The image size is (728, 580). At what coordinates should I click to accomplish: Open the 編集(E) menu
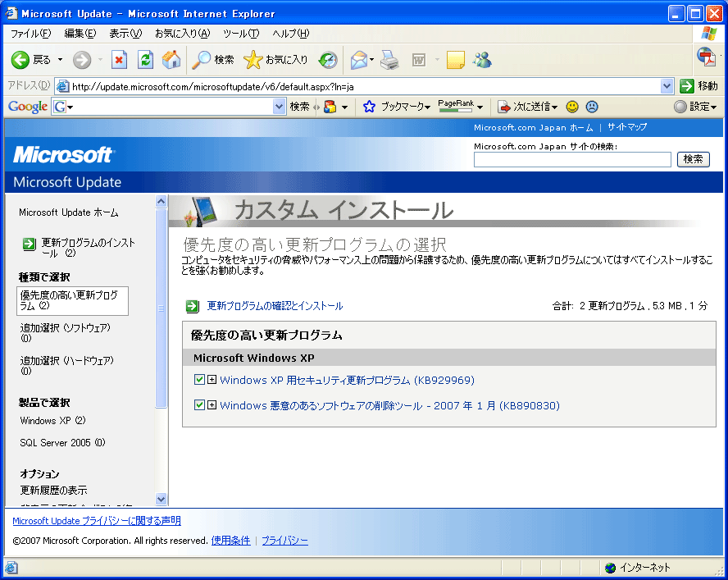pyautogui.click(x=80, y=34)
